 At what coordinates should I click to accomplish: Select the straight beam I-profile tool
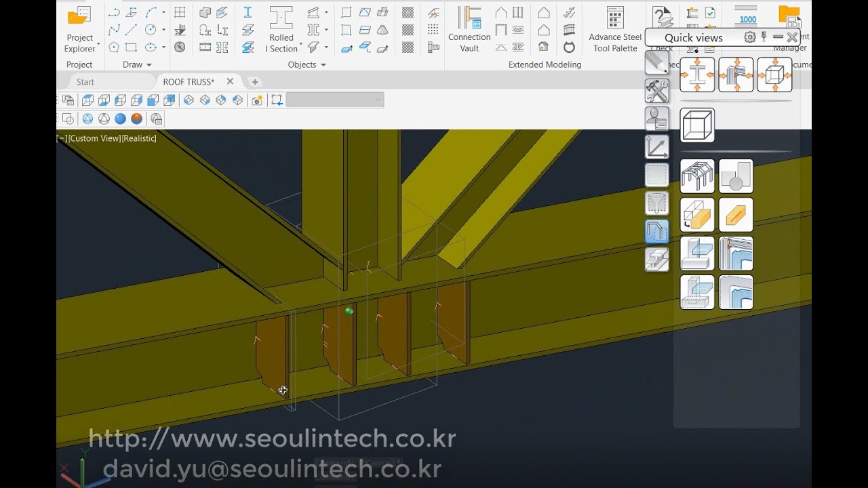[x=248, y=12]
